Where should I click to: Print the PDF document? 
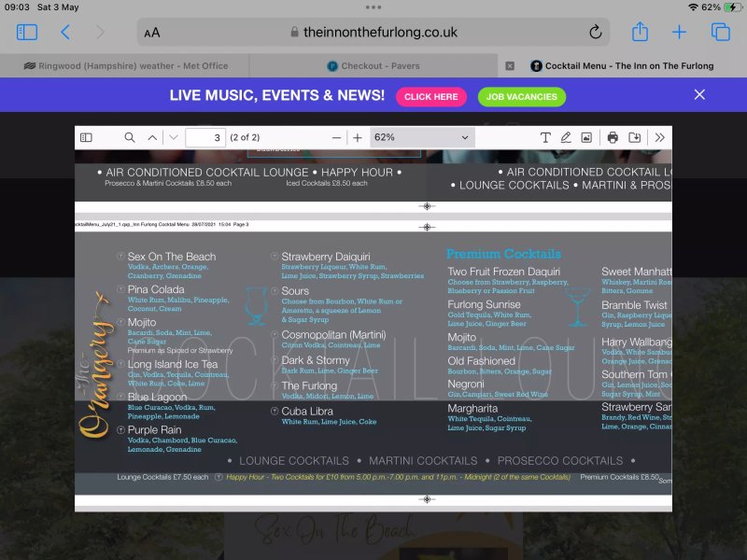pos(613,137)
